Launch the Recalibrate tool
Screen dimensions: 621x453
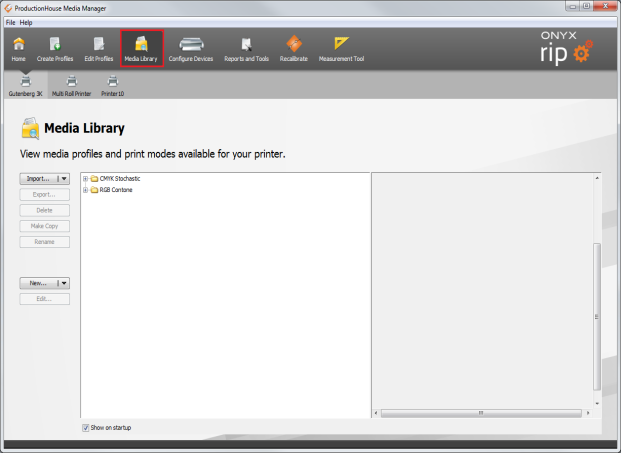click(x=293, y=49)
